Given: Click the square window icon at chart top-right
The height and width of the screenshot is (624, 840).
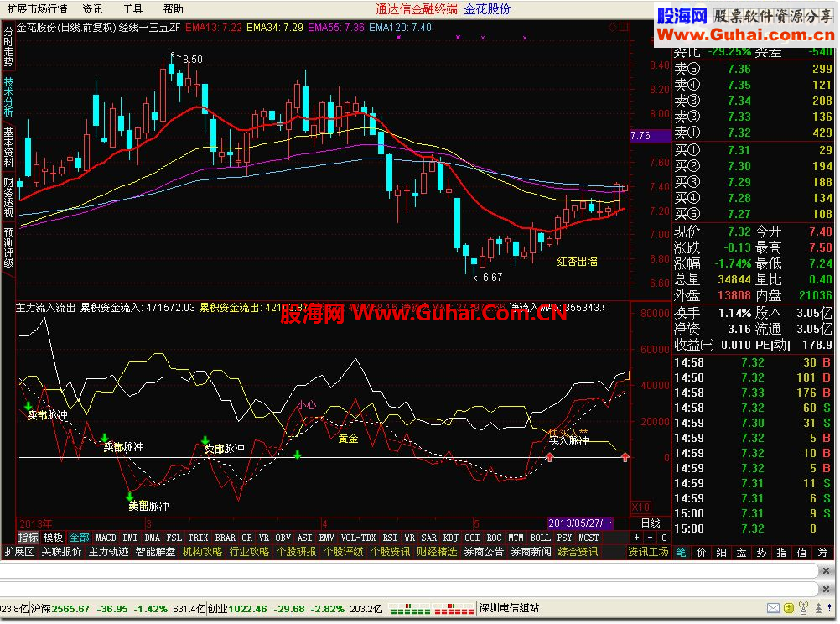Looking at the screenshot, I should (x=623, y=27).
